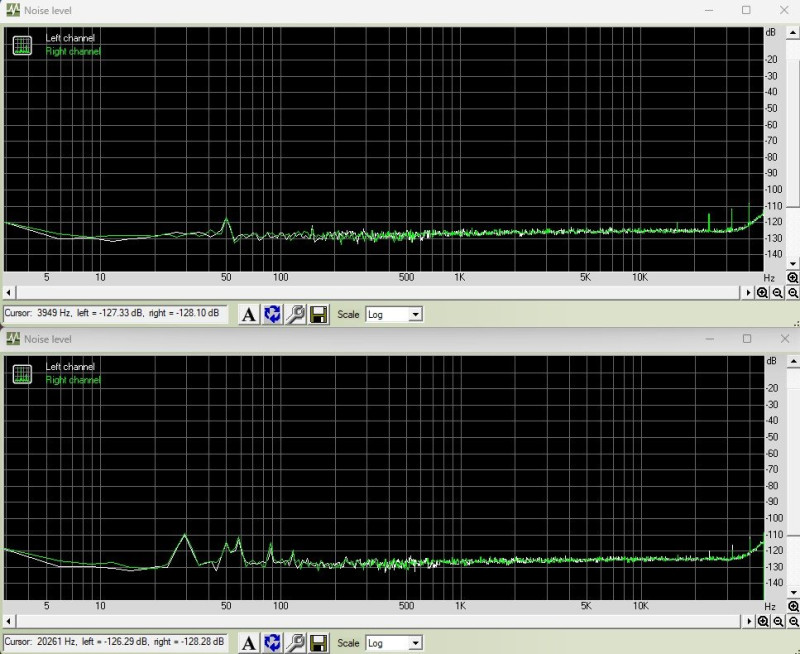Click horizontal zoom-out magnifier next to upper zoom-in

tap(778, 293)
